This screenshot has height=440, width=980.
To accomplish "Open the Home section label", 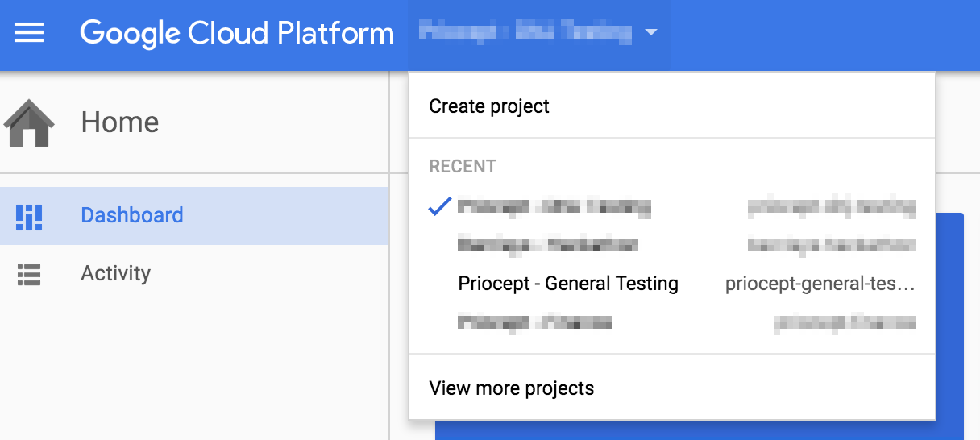I will 120,122.
